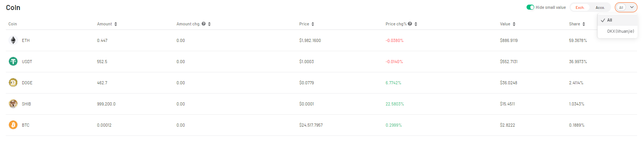Click the SHIB coin icon
644x142 pixels.
[13, 104]
